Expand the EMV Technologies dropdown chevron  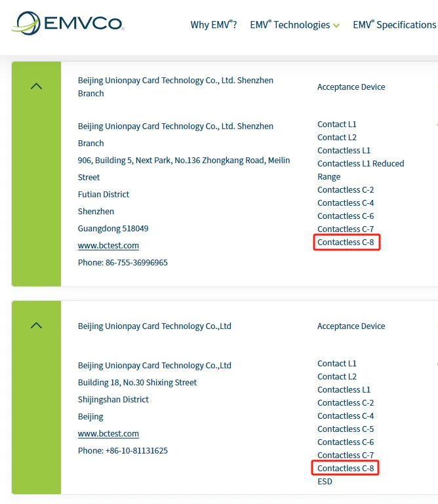336,26
